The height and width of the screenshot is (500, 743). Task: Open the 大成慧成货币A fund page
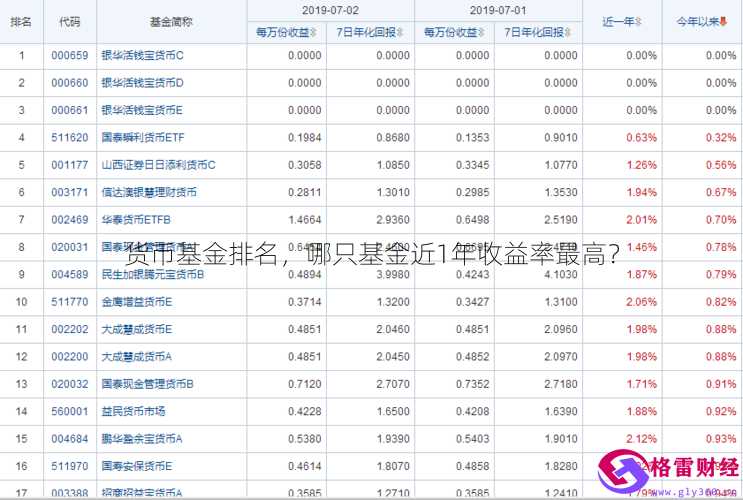pos(136,357)
